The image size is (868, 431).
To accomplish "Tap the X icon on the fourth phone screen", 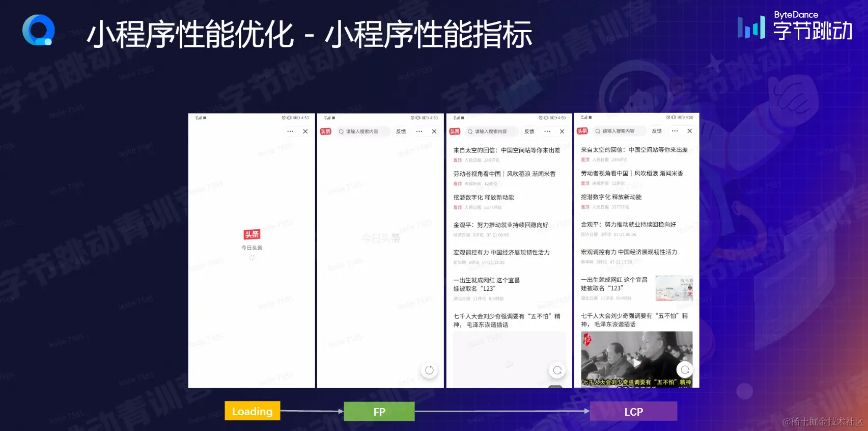I will (x=690, y=131).
